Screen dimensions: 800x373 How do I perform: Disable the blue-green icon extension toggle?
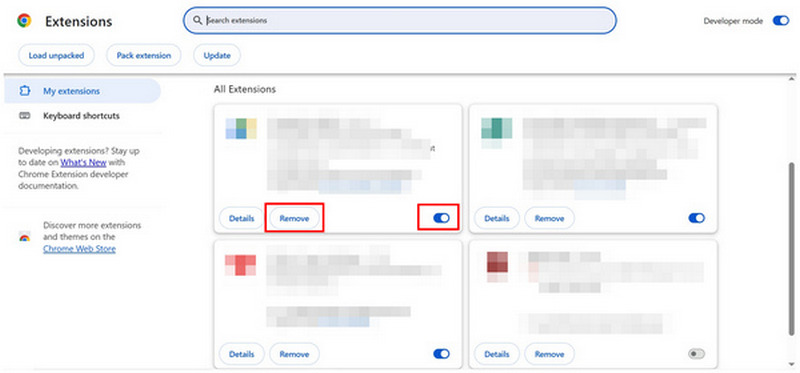pyautogui.click(x=441, y=218)
